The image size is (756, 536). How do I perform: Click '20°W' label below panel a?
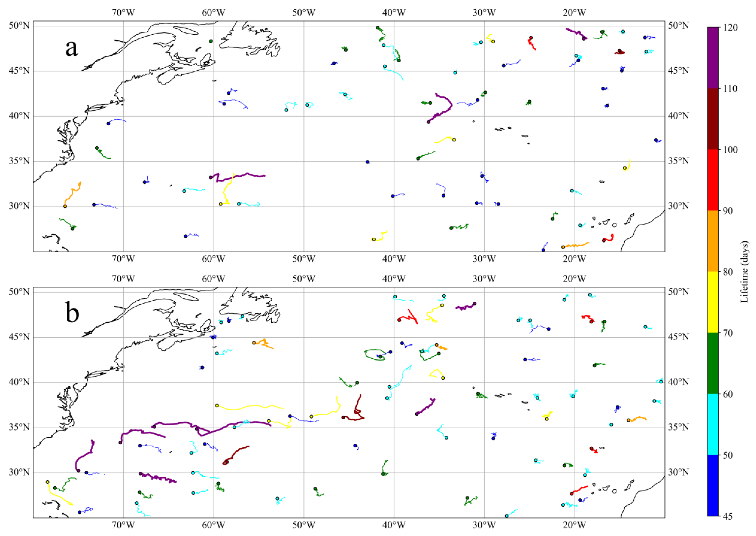[x=575, y=259]
